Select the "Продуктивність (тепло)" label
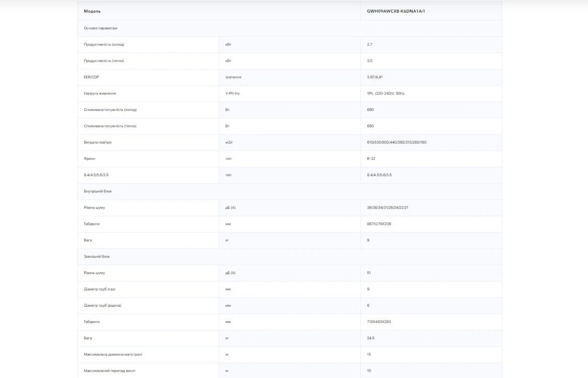 coord(104,61)
